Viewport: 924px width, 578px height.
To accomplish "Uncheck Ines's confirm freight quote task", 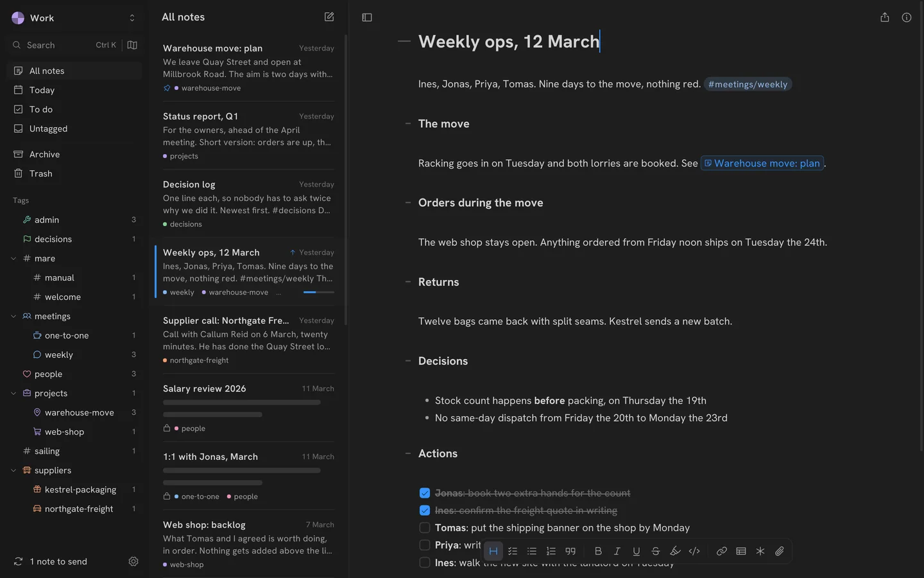I will pos(425,511).
